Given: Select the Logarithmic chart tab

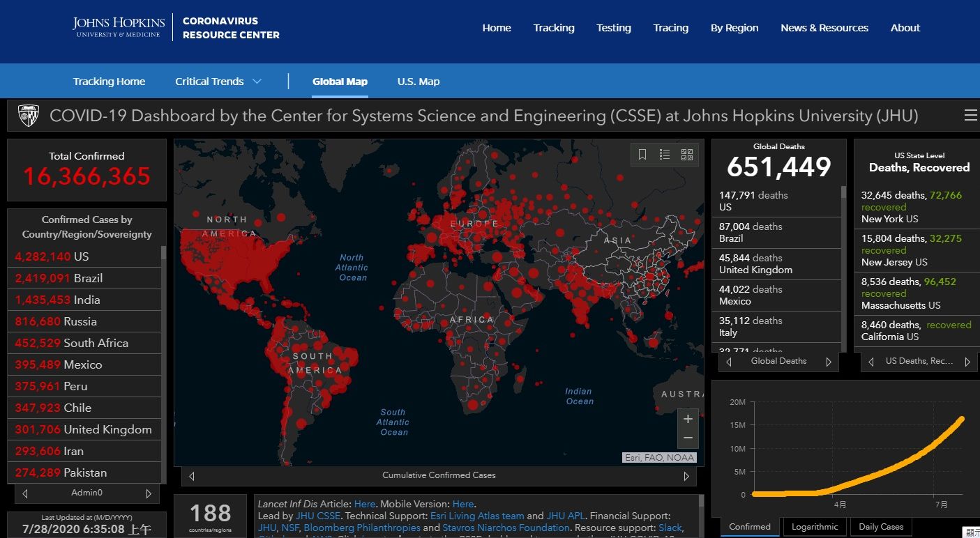Looking at the screenshot, I should pyautogui.click(x=815, y=527).
